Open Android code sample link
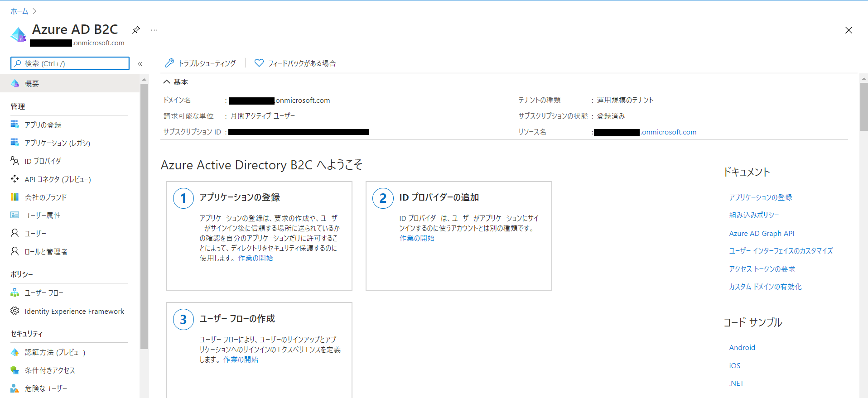Viewport: 868px width, 398px height. pyautogui.click(x=742, y=348)
